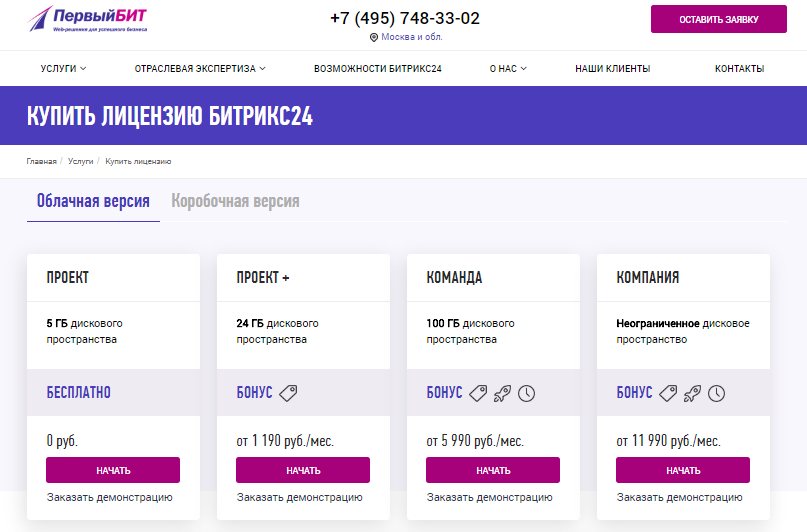The height and width of the screenshot is (532, 807).
Task: Click the price tag icon in Команда card
Action: 478,393
